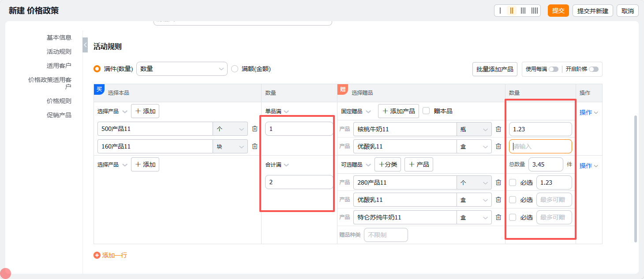The height and width of the screenshot is (279, 644).
Task: Delete 280产品11 gift row trash icon
Action: pos(498,182)
